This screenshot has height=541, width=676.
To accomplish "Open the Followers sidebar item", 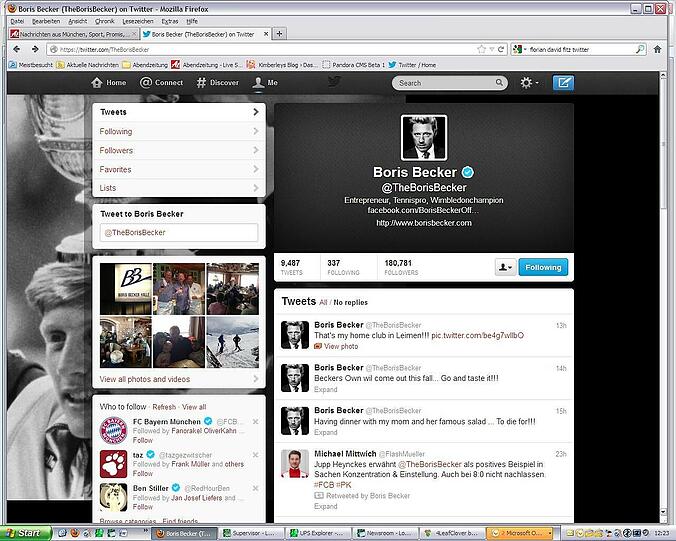I will pos(179,150).
